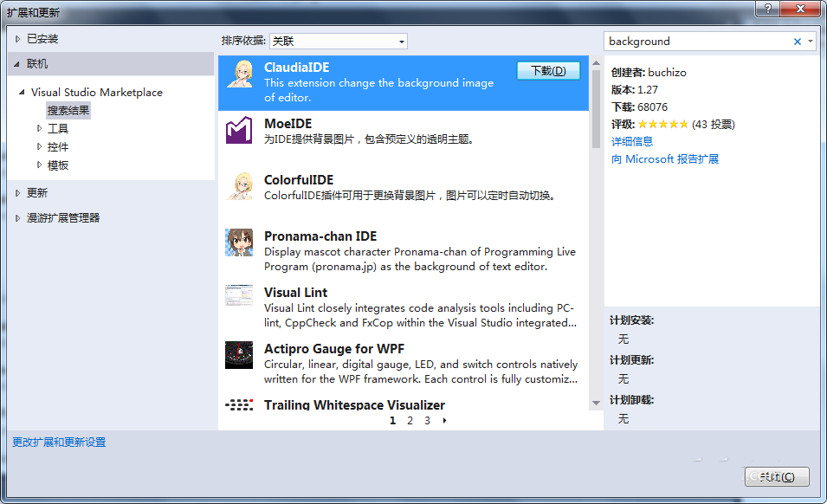Viewport: 827px width, 504px height.
Task: Select the 控件 tree item
Action: click(x=58, y=147)
